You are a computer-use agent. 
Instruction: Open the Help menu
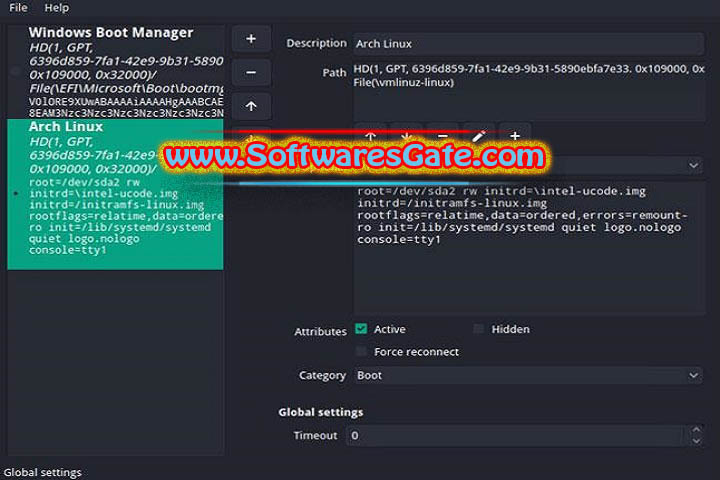click(56, 8)
